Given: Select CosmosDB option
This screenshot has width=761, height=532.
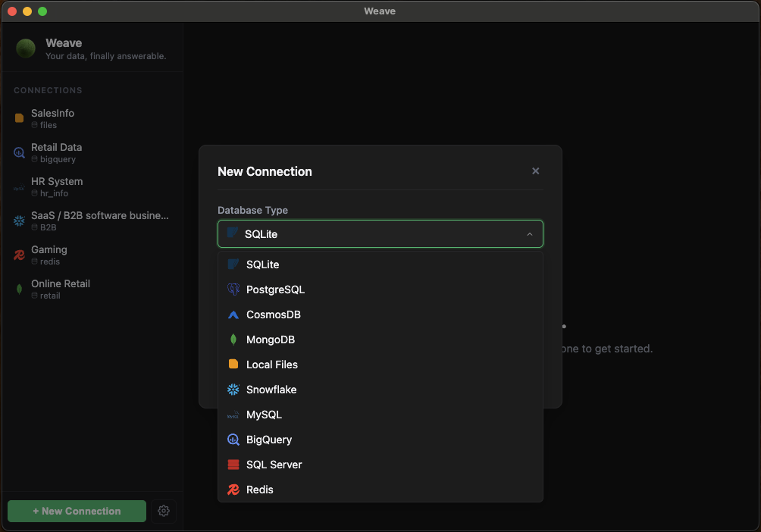Looking at the screenshot, I should pyautogui.click(x=380, y=315).
